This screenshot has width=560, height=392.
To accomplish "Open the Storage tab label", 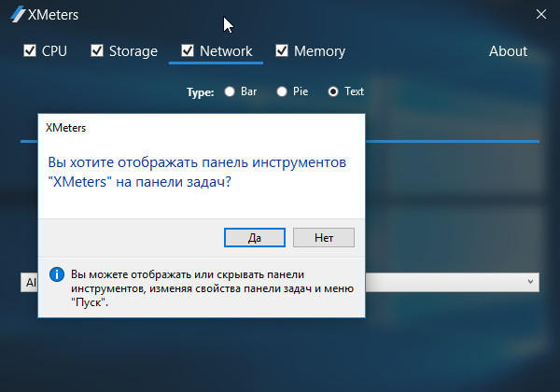I will click(x=133, y=51).
